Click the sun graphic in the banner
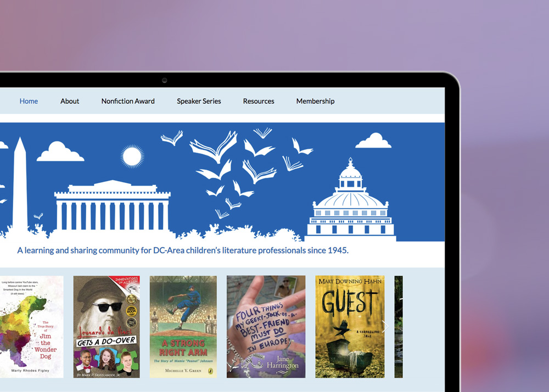Viewport: 549px width, 392px height. point(132,156)
